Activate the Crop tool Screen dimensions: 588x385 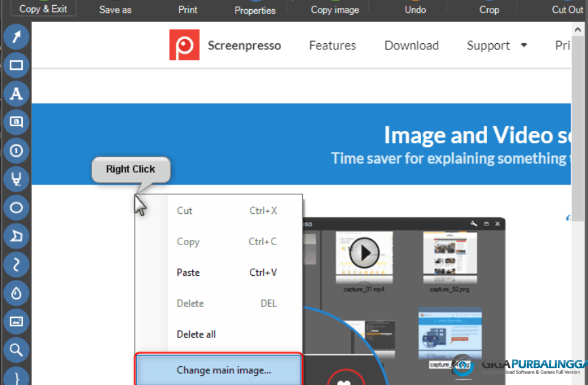click(x=489, y=9)
